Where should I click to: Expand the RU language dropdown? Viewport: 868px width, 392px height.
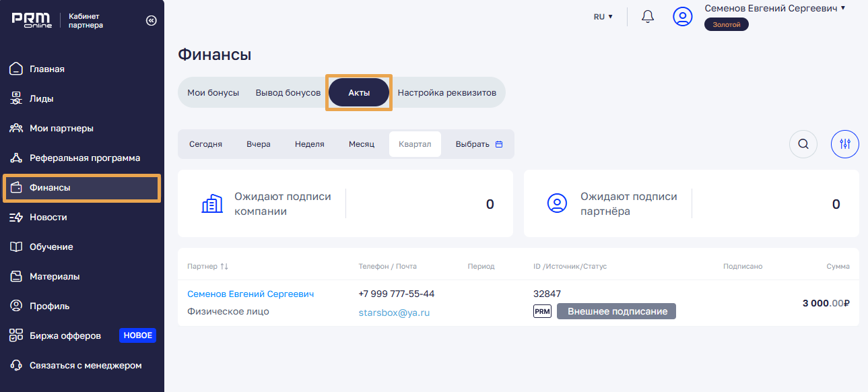603,17
